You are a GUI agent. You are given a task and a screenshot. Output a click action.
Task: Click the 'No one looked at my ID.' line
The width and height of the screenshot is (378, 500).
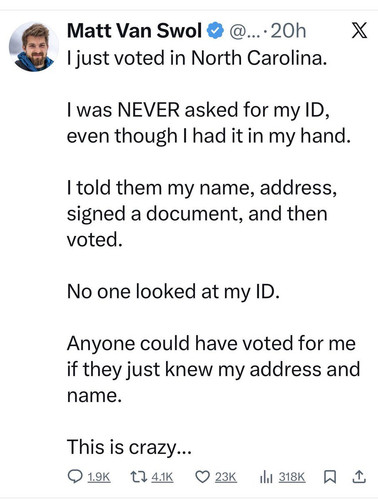pyautogui.click(x=173, y=292)
